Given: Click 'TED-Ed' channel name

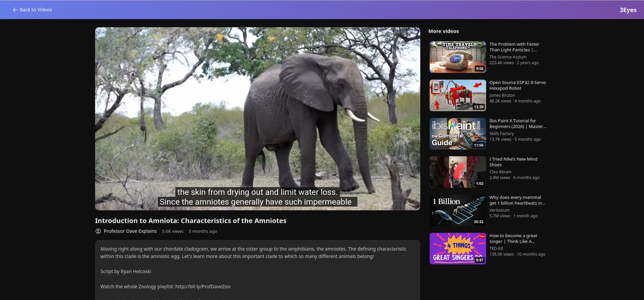Looking at the screenshot, I should pos(496,249).
